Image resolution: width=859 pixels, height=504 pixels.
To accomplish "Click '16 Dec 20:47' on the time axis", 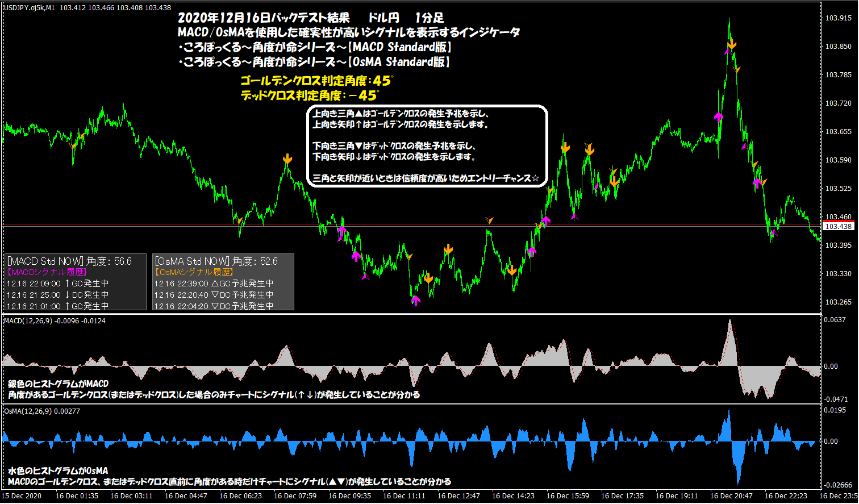I will (731, 496).
